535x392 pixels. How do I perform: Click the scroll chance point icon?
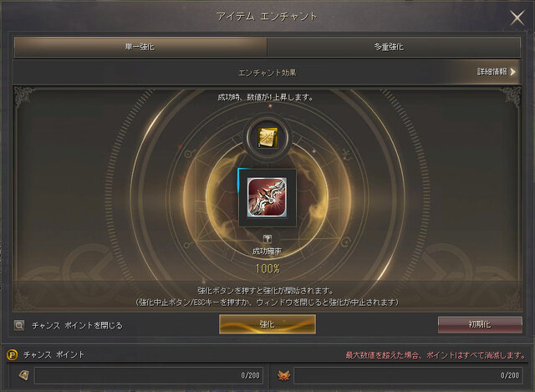click(x=23, y=375)
